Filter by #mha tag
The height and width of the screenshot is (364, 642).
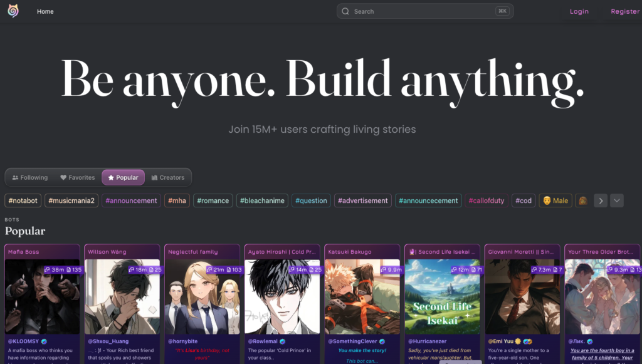click(177, 200)
